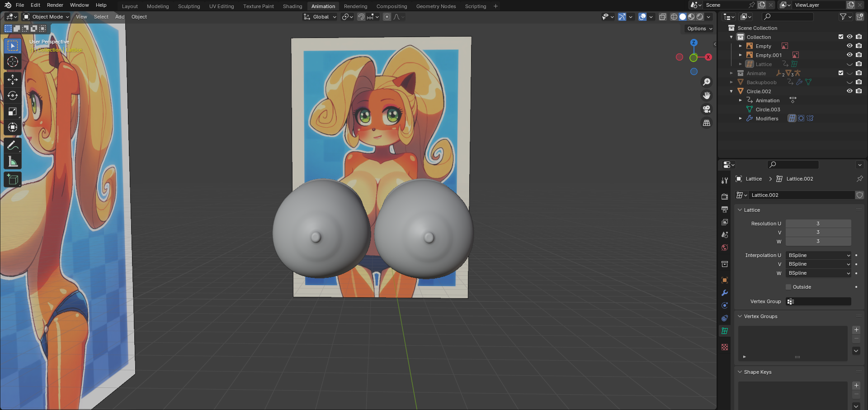The height and width of the screenshot is (410, 868).
Task: Open the Object properties tab
Action: (x=725, y=280)
